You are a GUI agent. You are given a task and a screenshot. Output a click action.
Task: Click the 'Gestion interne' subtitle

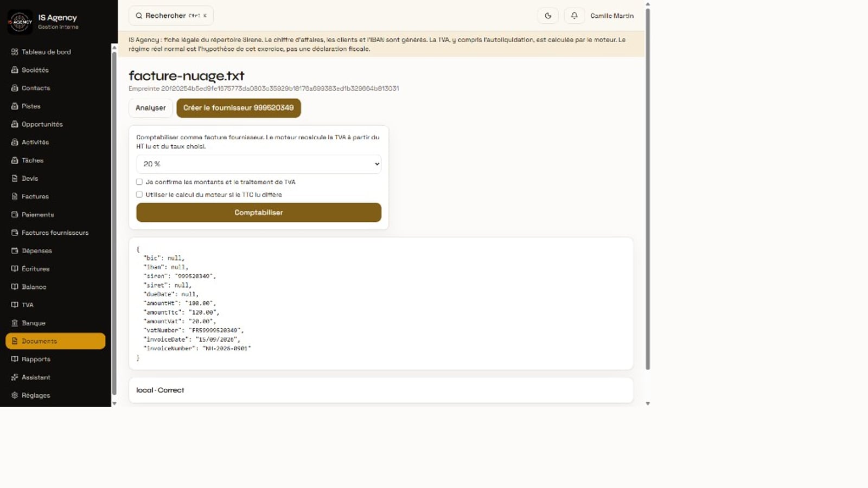[x=58, y=27]
